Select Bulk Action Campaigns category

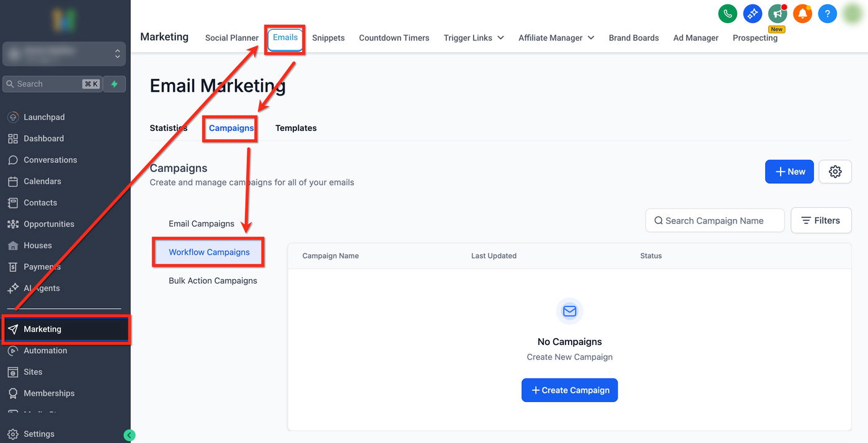coord(213,280)
